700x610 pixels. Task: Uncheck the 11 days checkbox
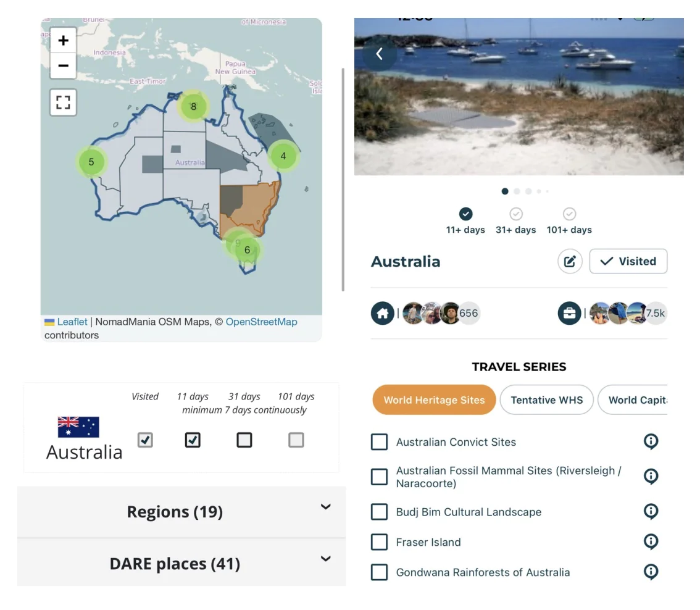[193, 440]
